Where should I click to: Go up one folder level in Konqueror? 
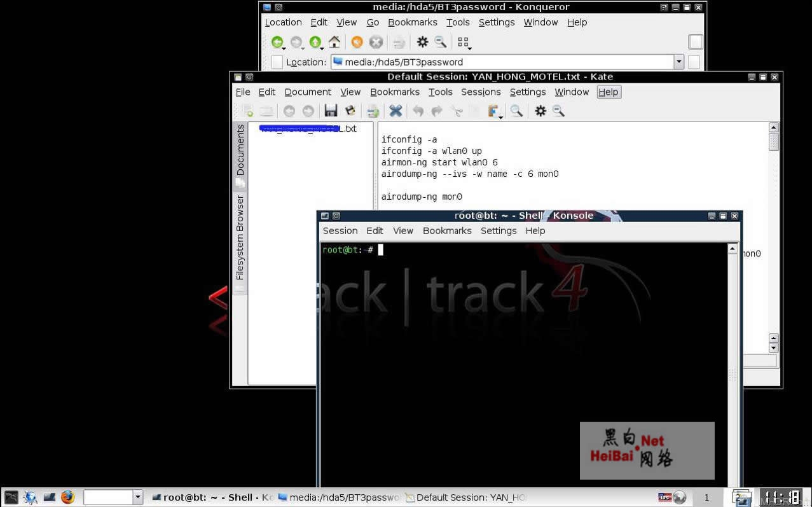click(315, 42)
